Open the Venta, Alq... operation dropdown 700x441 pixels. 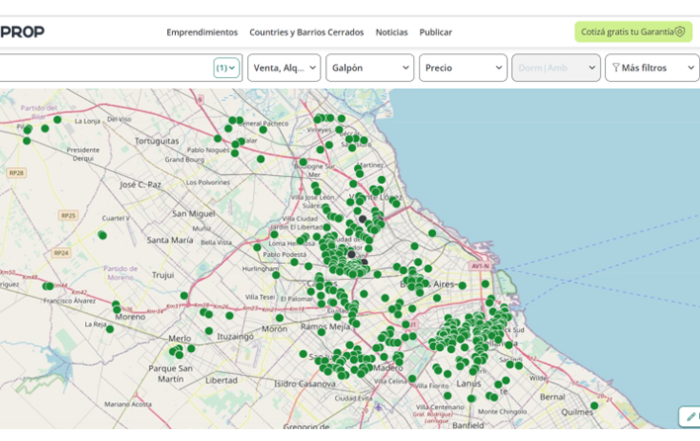(284, 68)
